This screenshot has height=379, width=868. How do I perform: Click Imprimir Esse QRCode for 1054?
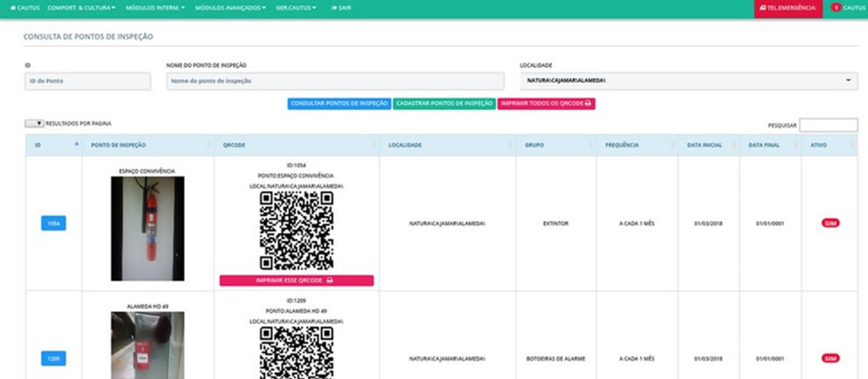tap(296, 281)
